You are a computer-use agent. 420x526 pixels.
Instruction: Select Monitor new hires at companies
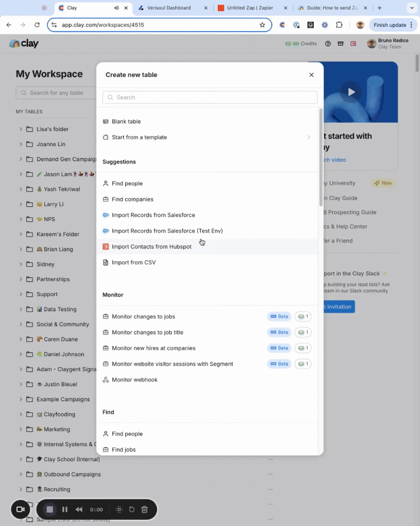pos(154,348)
